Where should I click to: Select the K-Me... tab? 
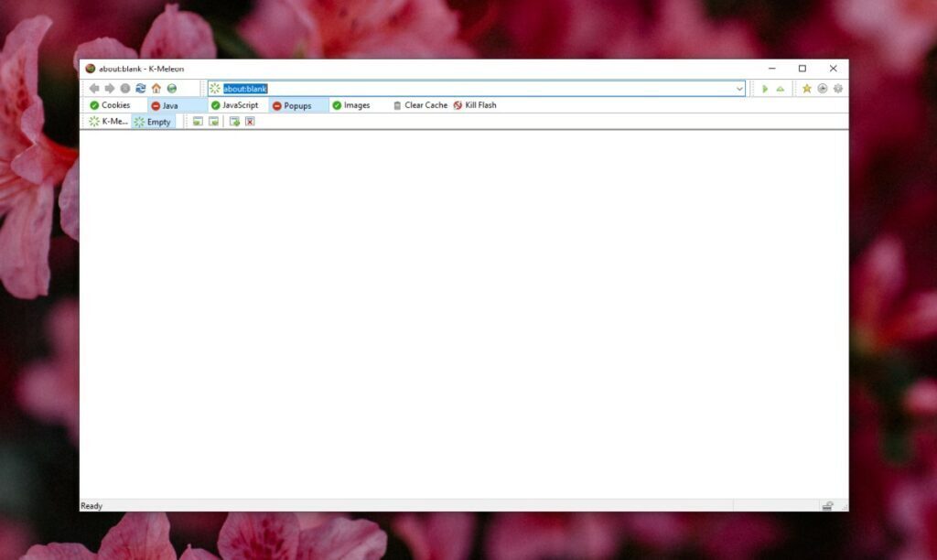pos(107,122)
